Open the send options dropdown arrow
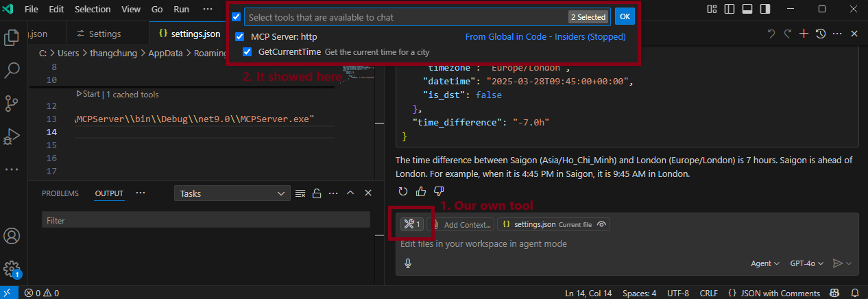 (849, 263)
